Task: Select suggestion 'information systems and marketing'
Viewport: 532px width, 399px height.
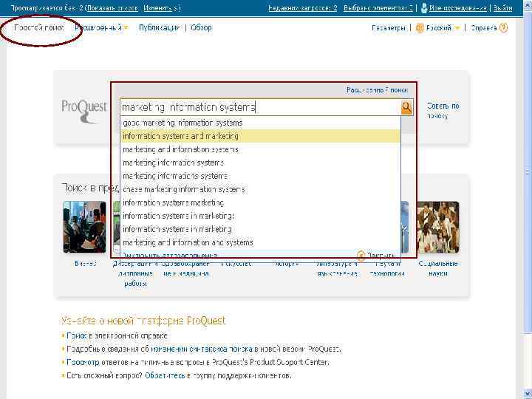Action: point(260,136)
